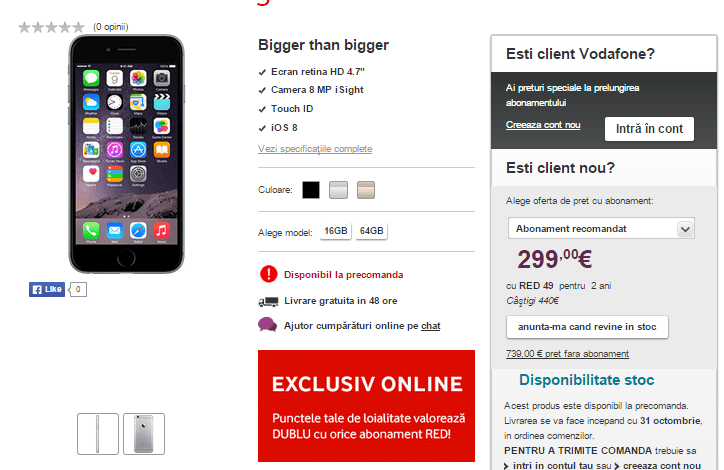Screen dimensions: 724x470
Task: View the back-of-phone thumbnail
Action: click(144, 434)
